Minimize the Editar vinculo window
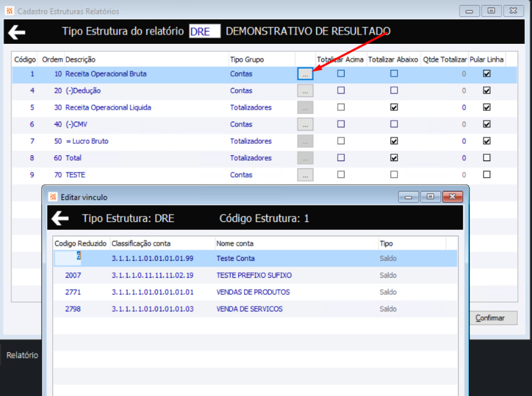 coord(408,197)
